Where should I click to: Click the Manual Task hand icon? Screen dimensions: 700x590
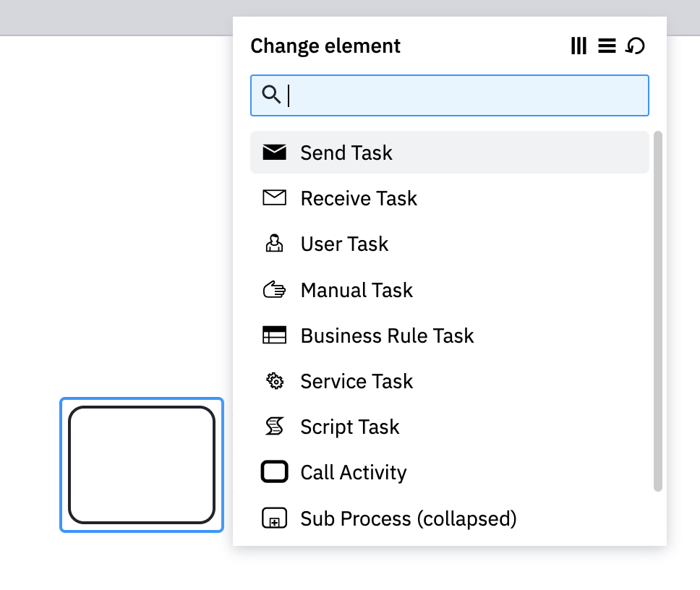(274, 289)
